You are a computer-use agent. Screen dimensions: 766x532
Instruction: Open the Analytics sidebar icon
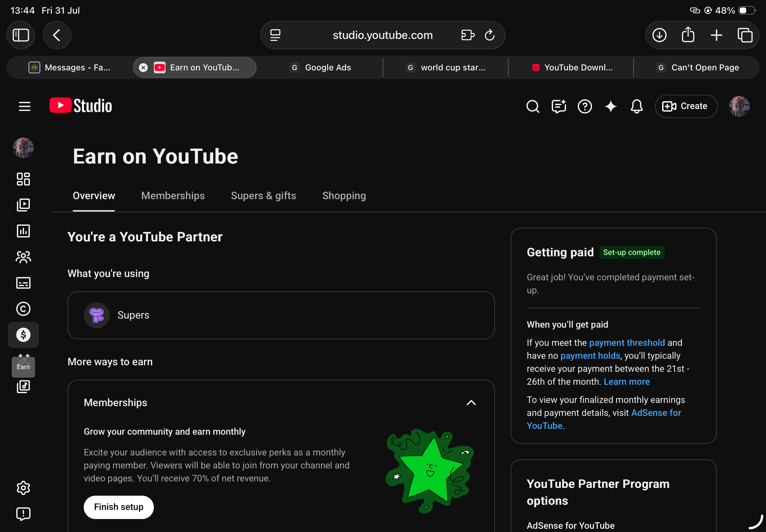pyautogui.click(x=23, y=231)
